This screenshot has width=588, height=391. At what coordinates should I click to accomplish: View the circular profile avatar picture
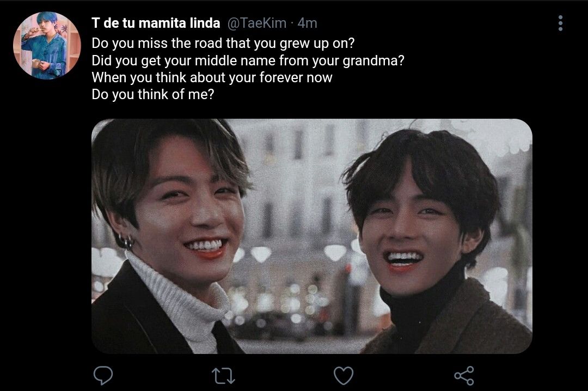pyautogui.click(x=47, y=45)
